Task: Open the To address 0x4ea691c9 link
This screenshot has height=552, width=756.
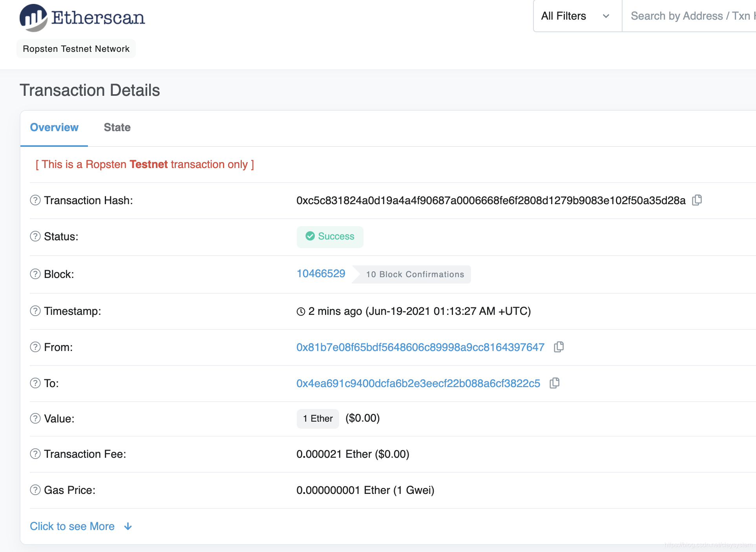Action: (418, 383)
